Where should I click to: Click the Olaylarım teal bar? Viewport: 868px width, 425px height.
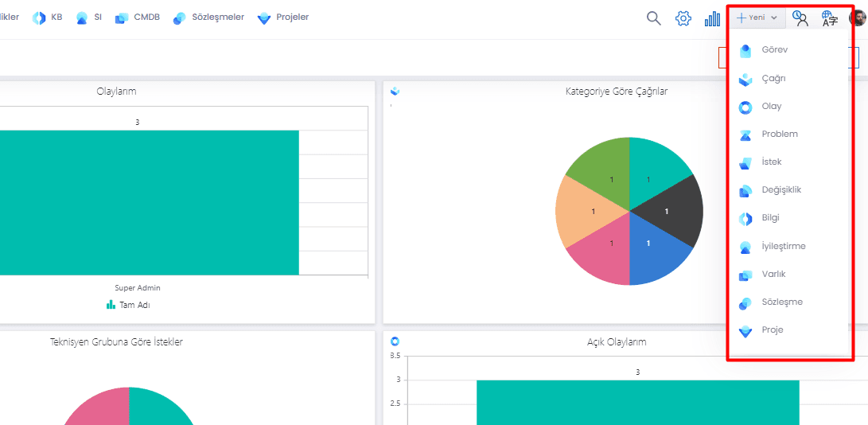(x=150, y=202)
